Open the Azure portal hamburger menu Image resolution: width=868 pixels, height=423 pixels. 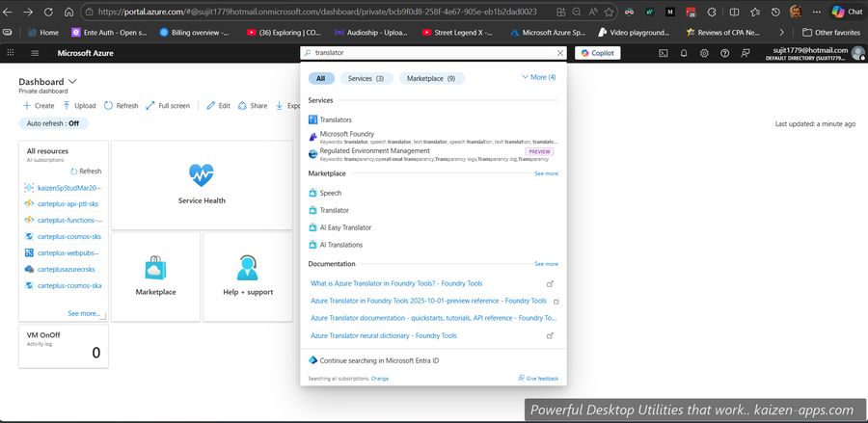pyautogui.click(x=10, y=53)
